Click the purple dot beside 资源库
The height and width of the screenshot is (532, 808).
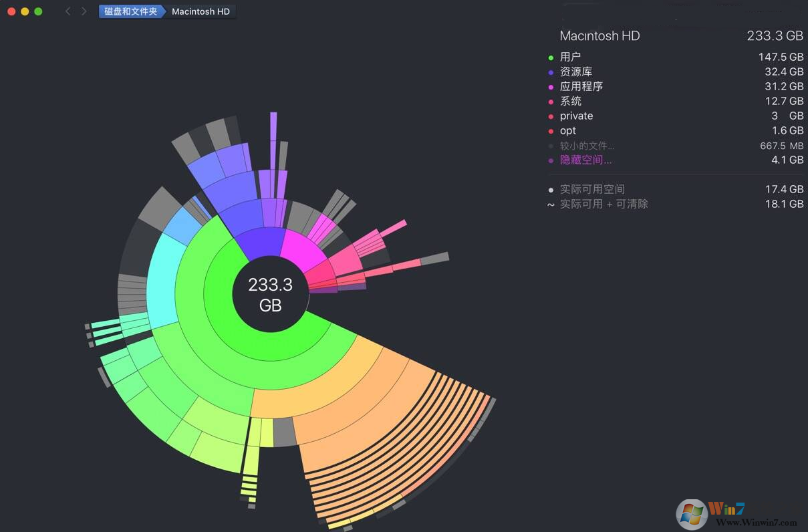click(x=551, y=72)
